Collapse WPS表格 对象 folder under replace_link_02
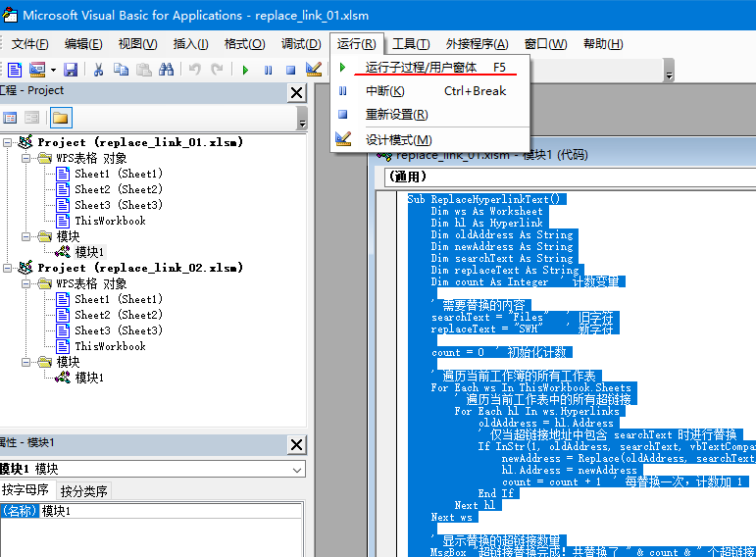756x557 pixels. [26, 283]
